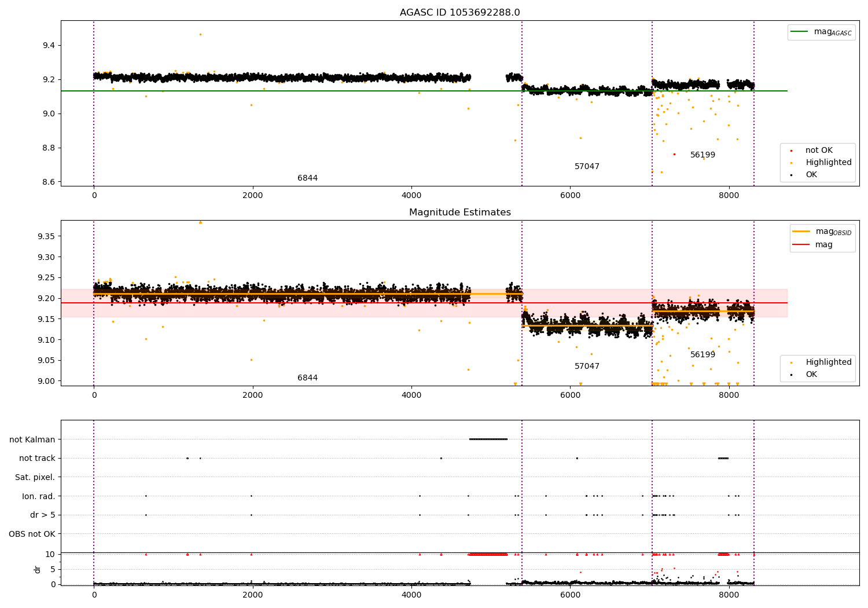This screenshot has height=608, width=868.
Task: Select 'OK' in the Magnitude Estimates legend
Action: [x=811, y=375]
